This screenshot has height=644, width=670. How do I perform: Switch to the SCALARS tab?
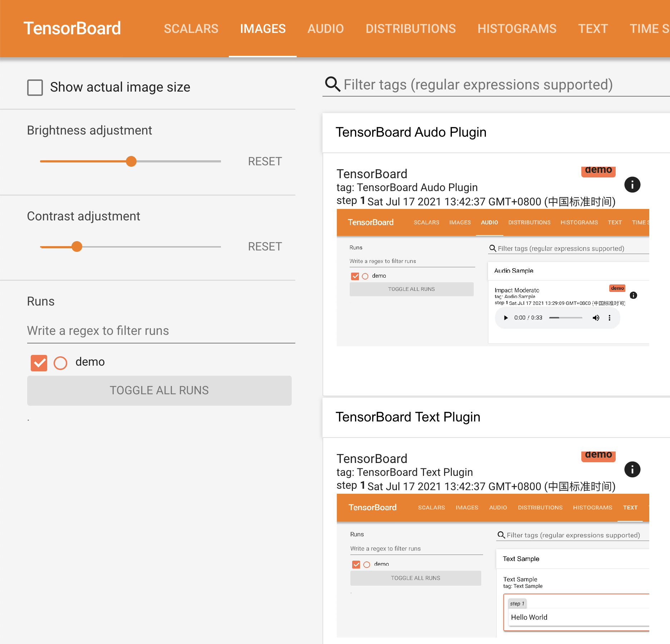[191, 29]
